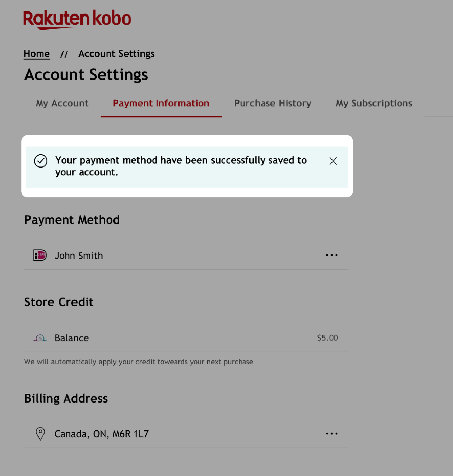Expand options for John Smith payment method

(332, 255)
